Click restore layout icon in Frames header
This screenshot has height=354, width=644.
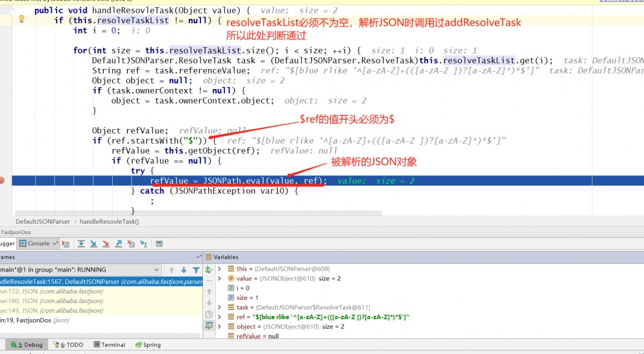click(x=199, y=257)
